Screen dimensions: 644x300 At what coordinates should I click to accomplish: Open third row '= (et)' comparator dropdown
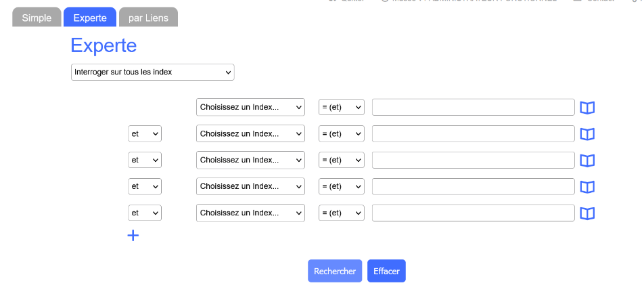[x=342, y=160]
